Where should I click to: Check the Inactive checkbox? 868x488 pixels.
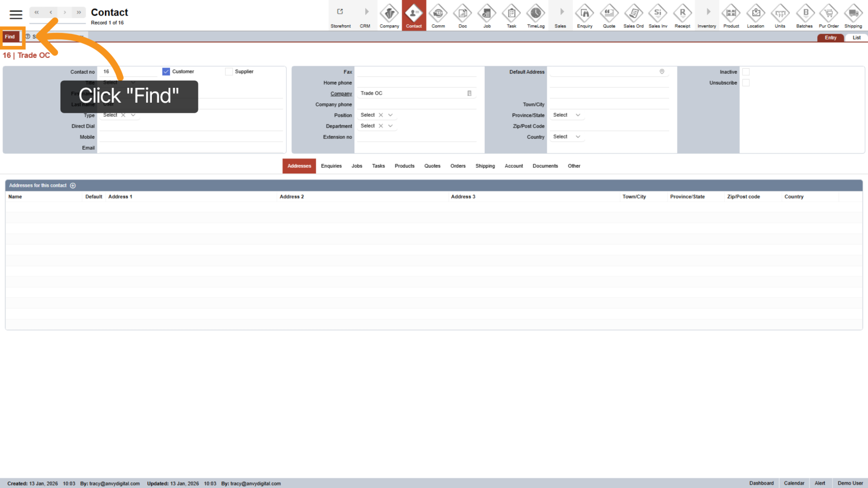click(x=746, y=72)
